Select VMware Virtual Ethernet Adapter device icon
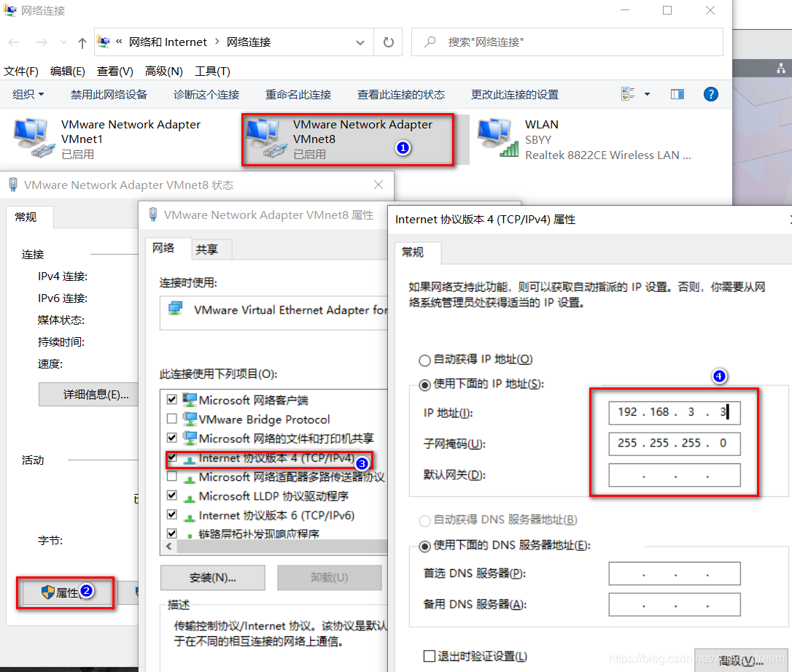The image size is (792, 672). (175, 309)
